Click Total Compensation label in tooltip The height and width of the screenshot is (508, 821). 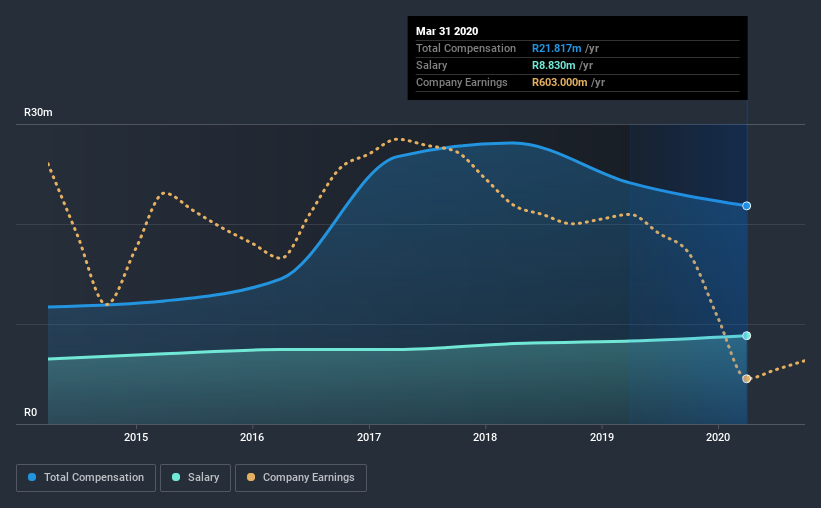click(466, 48)
